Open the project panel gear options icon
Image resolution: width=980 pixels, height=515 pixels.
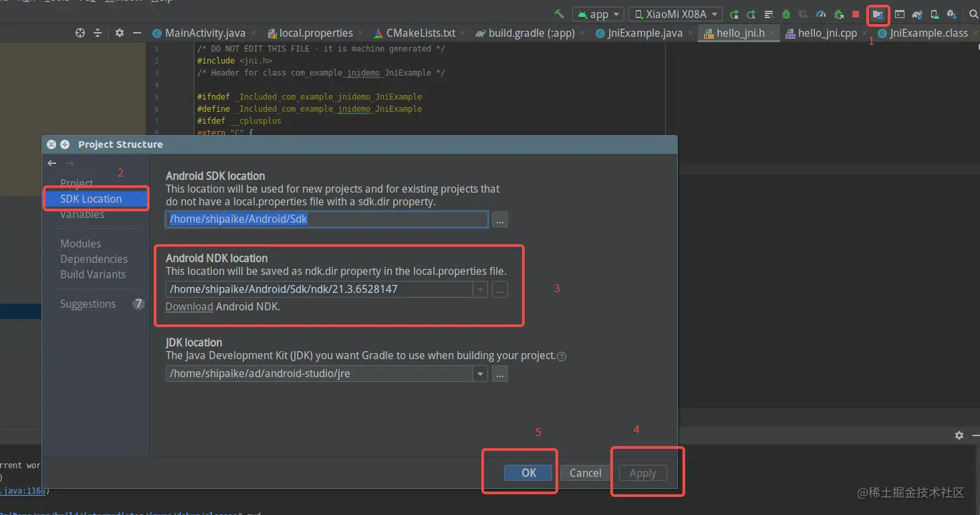pos(120,33)
